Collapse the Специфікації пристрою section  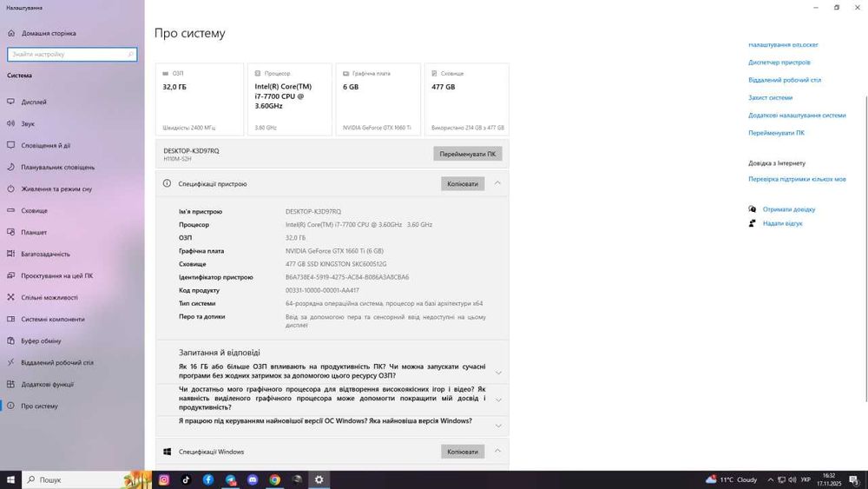497,183
